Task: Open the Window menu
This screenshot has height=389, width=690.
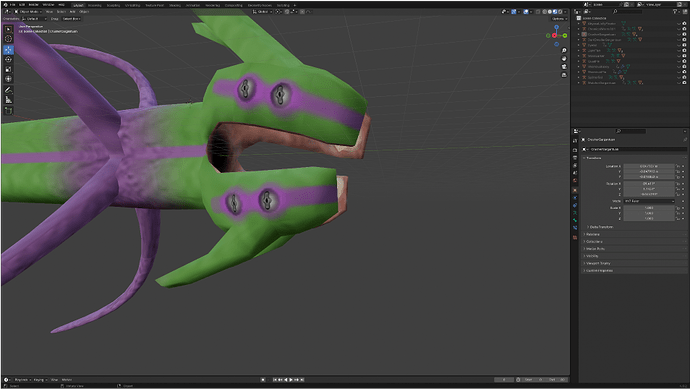Action: [x=47, y=5]
